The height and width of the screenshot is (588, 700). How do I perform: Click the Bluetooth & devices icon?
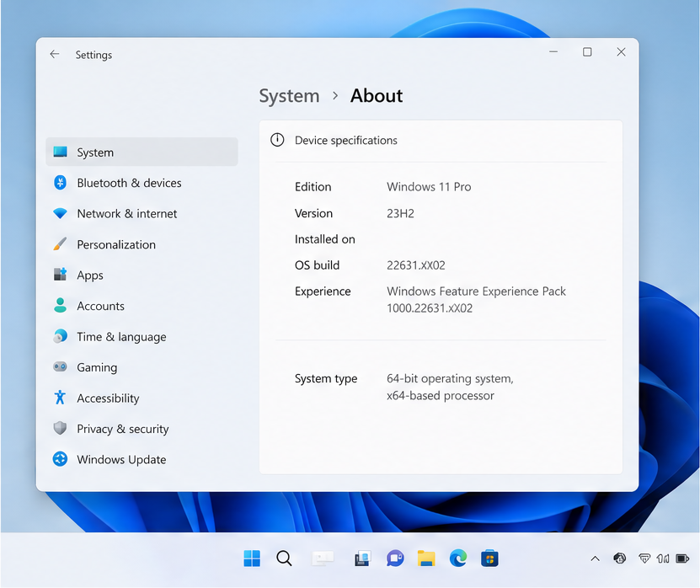click(x=61, y=183)
